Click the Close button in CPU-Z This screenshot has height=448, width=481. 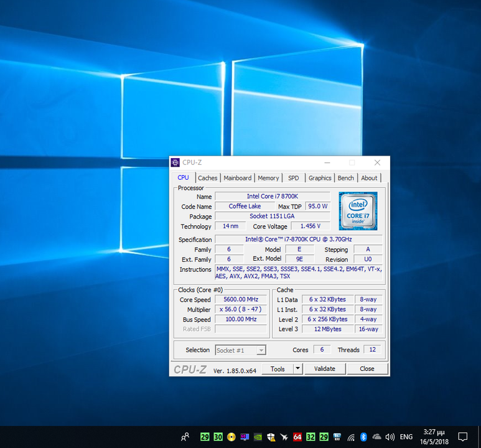tap(367, 369)
